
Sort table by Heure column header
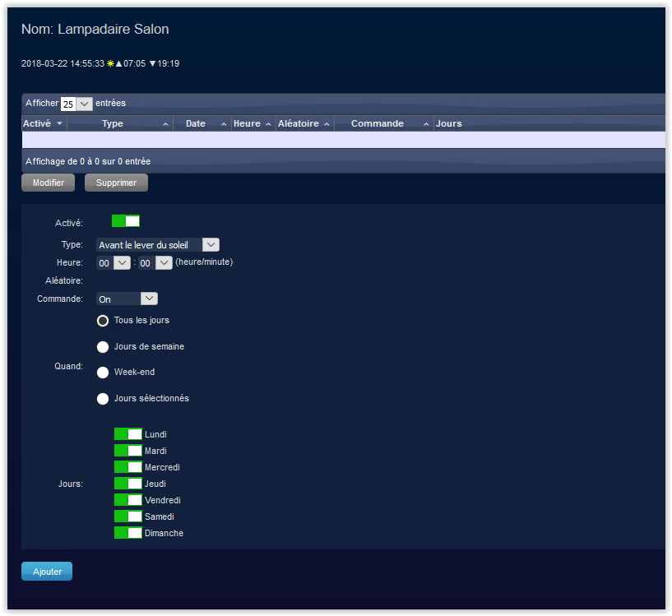(x=247, y=123)
